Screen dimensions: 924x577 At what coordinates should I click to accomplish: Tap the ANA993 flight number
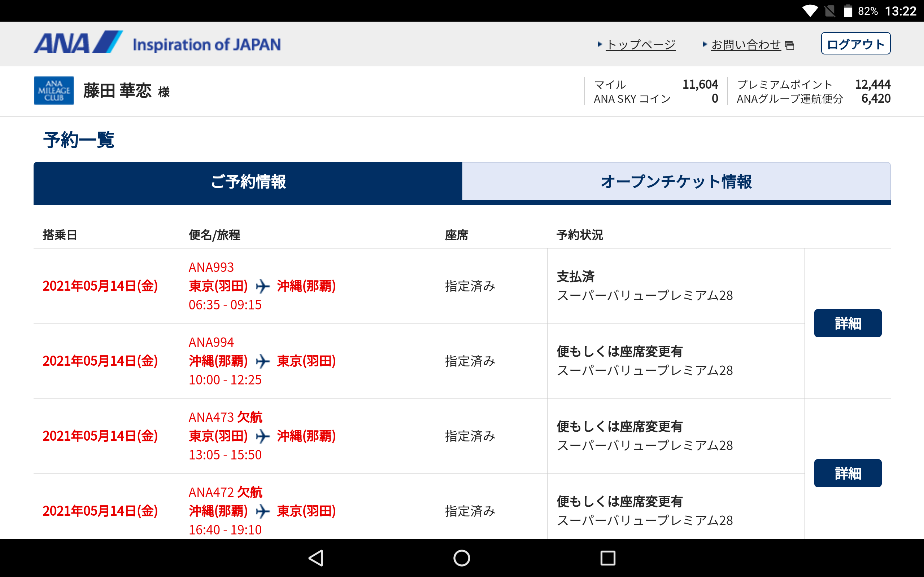coord(211,267)
